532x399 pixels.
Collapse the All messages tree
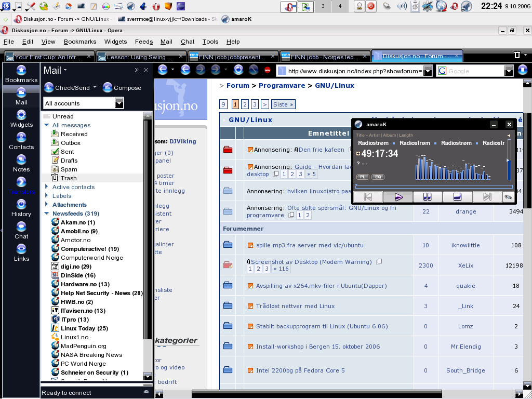point(47,125)
